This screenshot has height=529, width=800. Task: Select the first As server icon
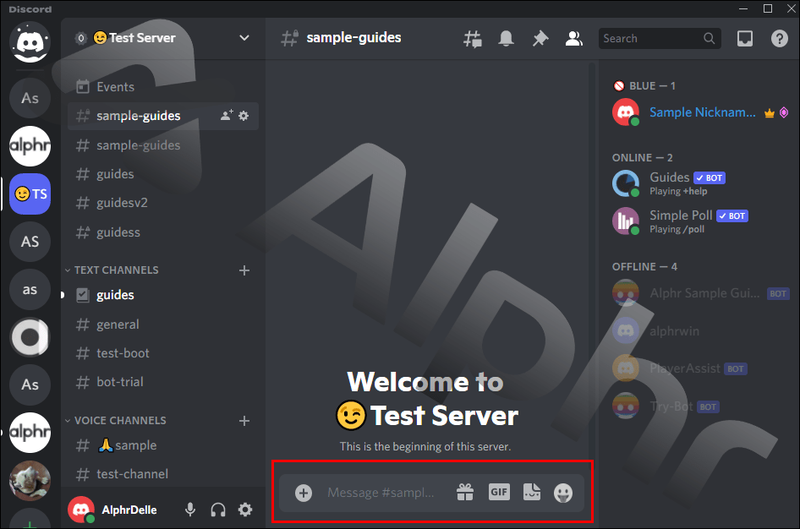coord(30,98)
